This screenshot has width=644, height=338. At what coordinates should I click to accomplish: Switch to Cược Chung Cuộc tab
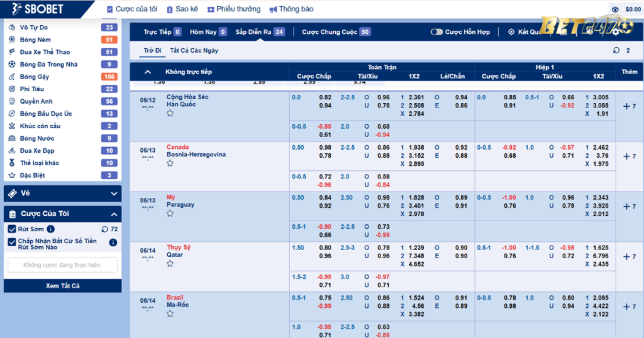pyautogui.click(x=336, y=32)
